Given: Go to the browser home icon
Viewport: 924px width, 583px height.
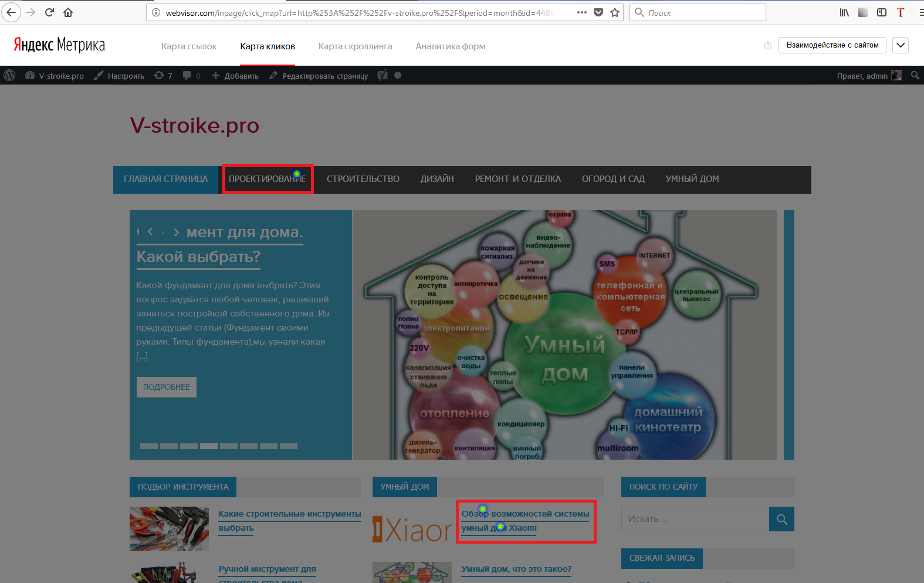Looking at the screenshot, I should pos(68,12).
